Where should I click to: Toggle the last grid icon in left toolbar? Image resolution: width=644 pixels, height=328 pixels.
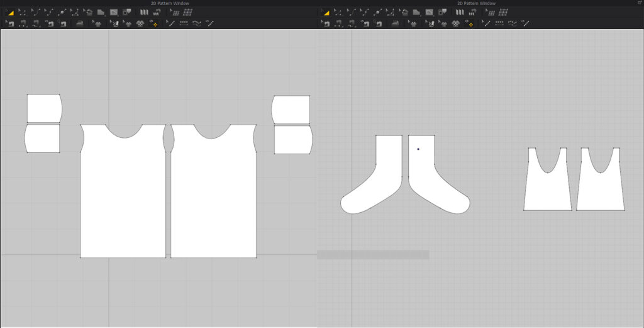click(187, 12)
